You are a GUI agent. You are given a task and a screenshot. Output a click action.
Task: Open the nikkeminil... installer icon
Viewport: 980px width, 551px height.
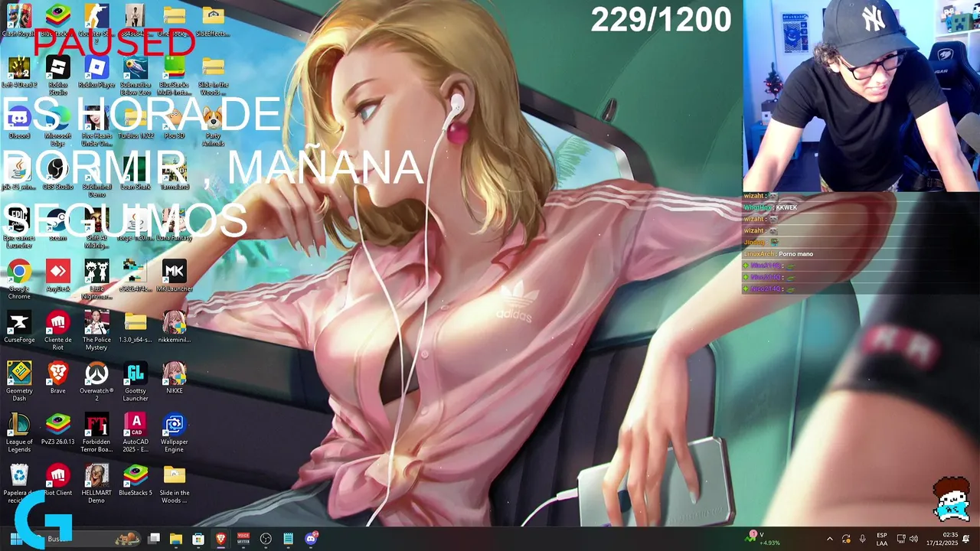[175, 328]
